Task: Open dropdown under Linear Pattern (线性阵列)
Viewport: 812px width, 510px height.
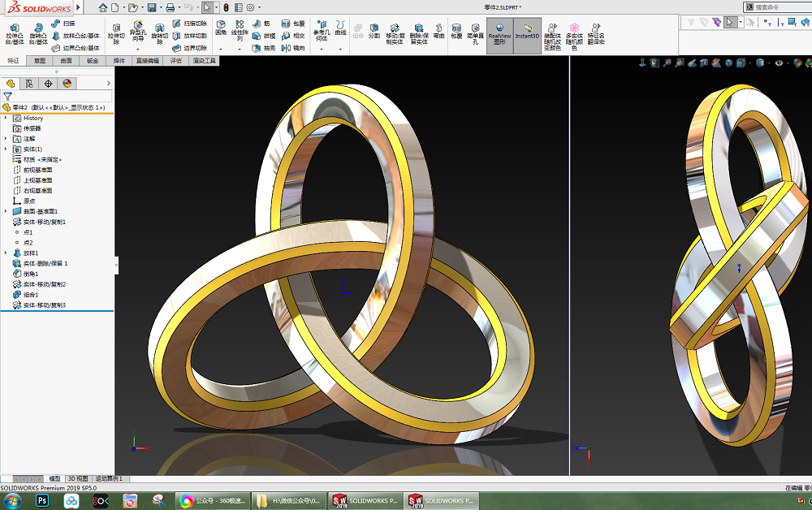Action: click(x=240, y=50)
